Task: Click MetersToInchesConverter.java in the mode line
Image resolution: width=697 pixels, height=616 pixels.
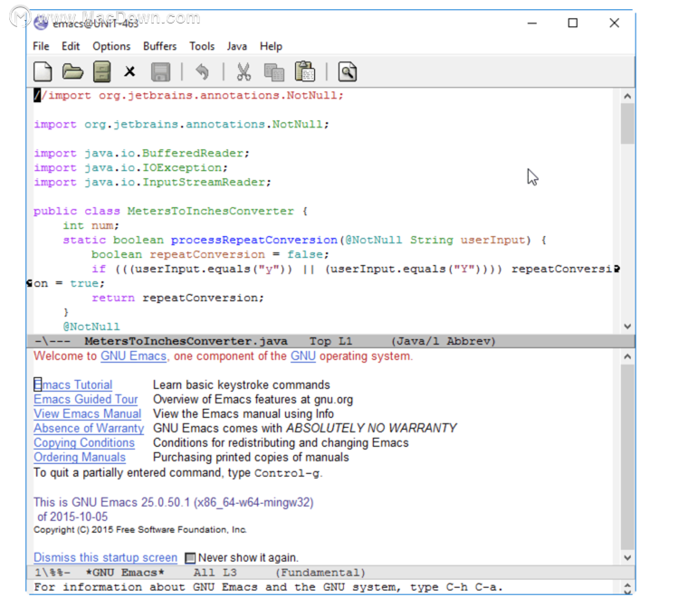Action: [186, 341]
